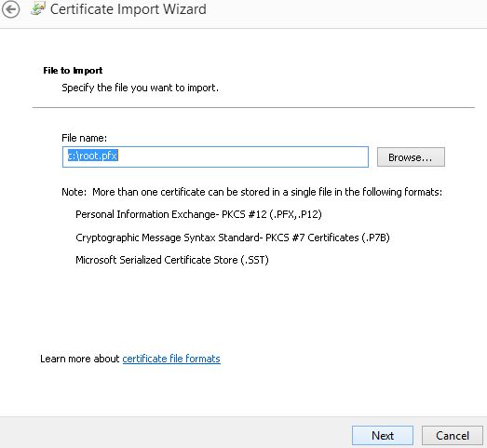Viewport: 487px width, 448px height.
Task: Click the Cryptographic Message Syntax Standard line
Action: [x=232, y=238]
